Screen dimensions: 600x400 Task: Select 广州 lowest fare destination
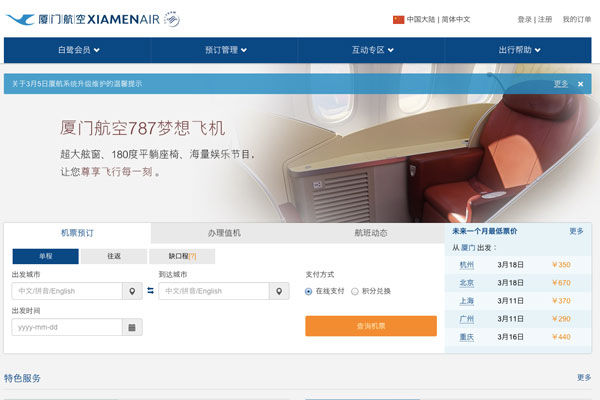click(466, 319)
